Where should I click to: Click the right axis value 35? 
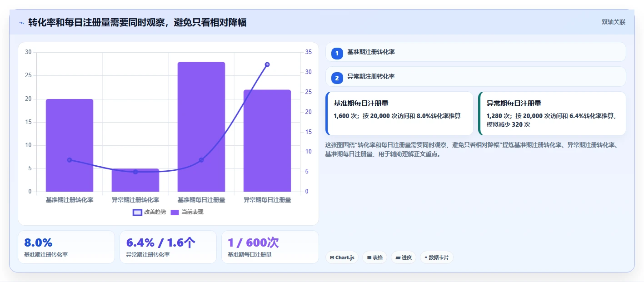(308, 52)
